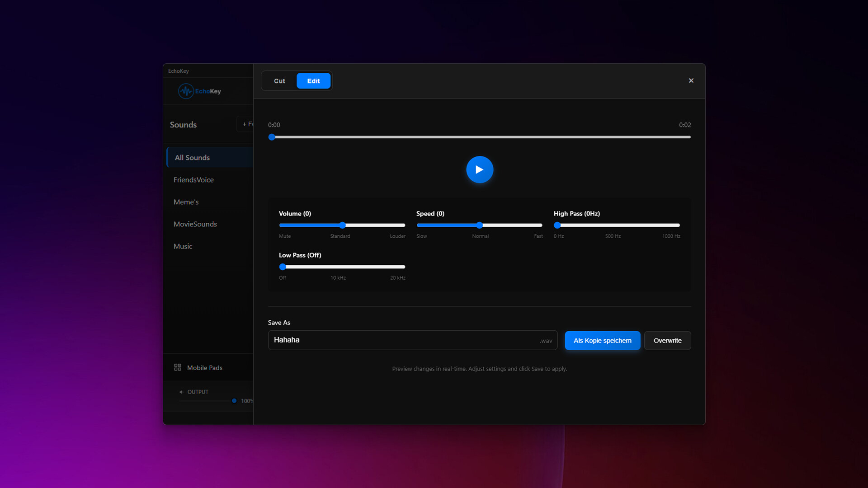The height and width of the screenshot is (488, 868).
Task: Select the Meme's folder
Action: pos(186,202)
